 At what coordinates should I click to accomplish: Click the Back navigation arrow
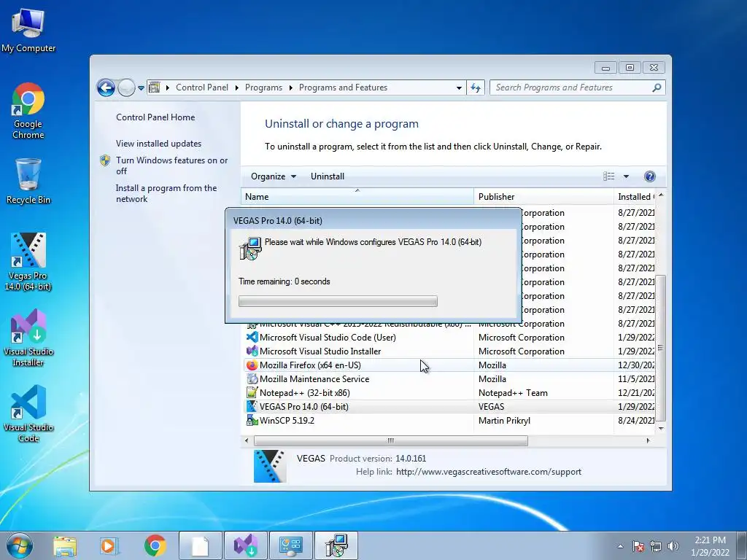coord(106,87)
